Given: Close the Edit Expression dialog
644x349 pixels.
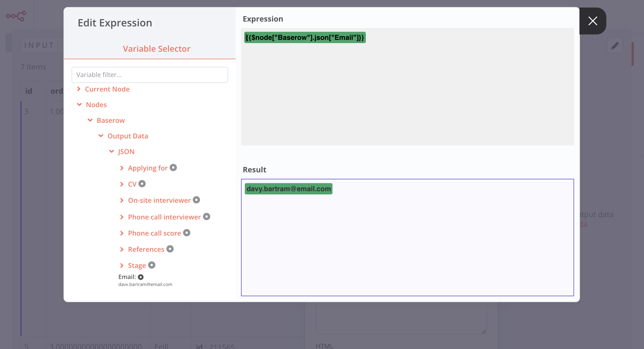Looking at the screenshot, I should point(593,21).
